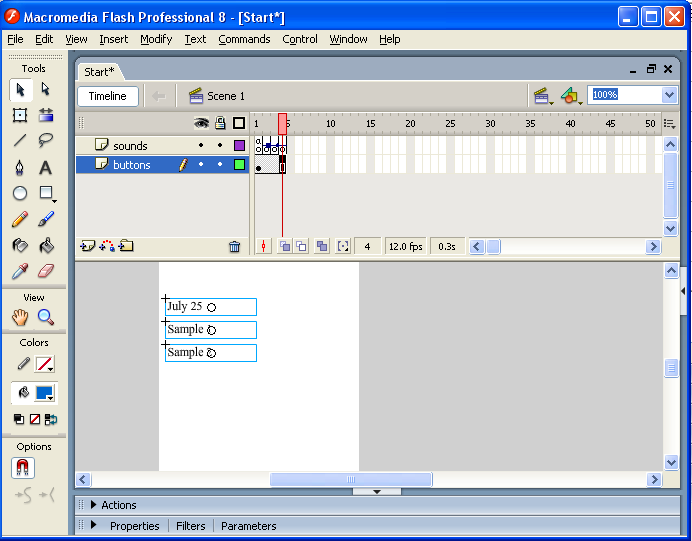Viewport: 692px width, 541px height.
Task: Pick the Pen tool
Action: point(20,167)
